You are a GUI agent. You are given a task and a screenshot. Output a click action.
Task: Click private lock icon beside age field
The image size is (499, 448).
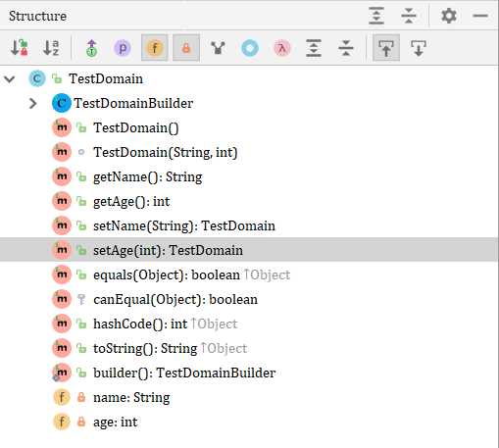[x=81, y=422]
